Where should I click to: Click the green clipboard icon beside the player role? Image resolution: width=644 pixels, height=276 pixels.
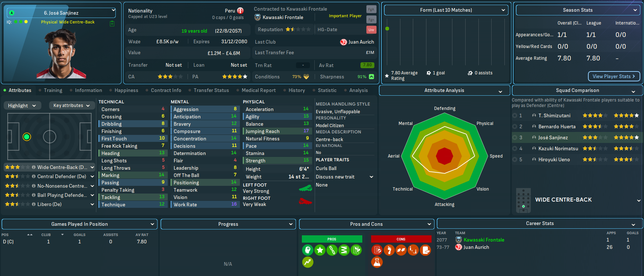pos(112,23)
